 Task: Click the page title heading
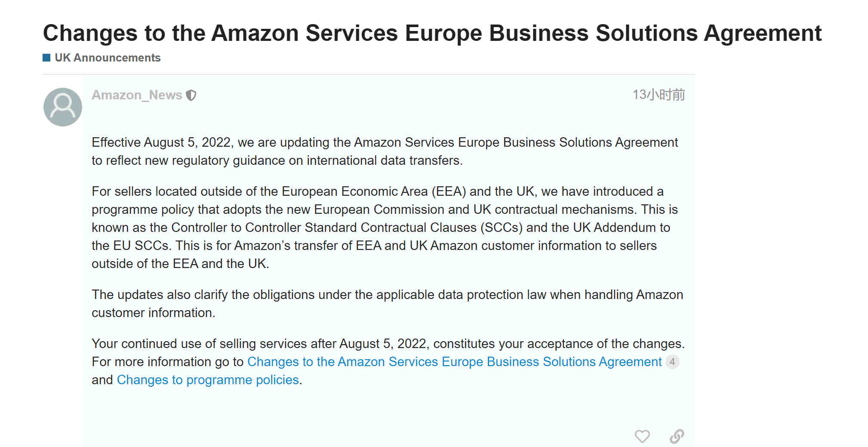tap(432, 33)
